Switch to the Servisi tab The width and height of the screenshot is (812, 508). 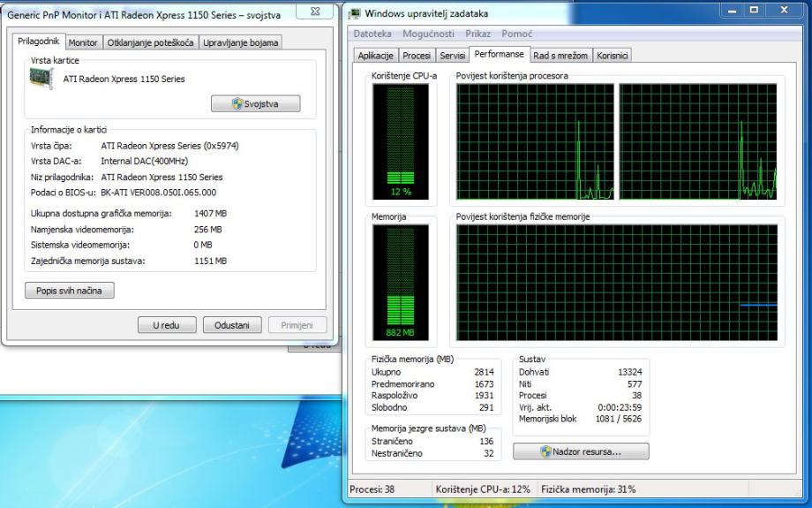point(452,56)
